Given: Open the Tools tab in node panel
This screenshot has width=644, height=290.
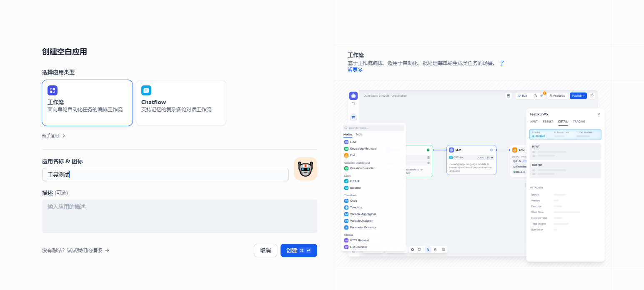Looking at the screenshot, I should 359,134.
